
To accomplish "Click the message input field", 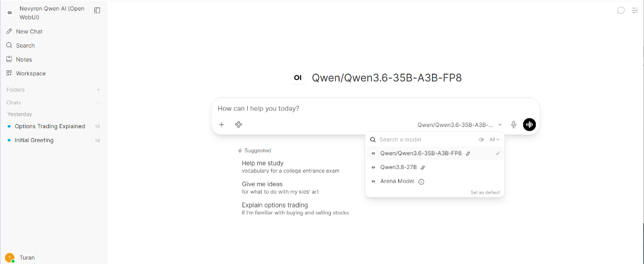I will pyautogui.click(x=375, y=109).
